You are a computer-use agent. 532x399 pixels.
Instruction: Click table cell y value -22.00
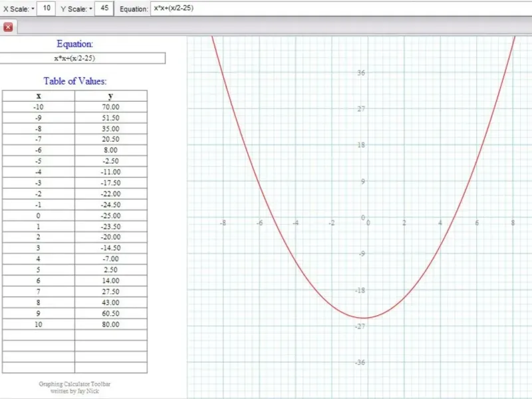tap(111, 194)
